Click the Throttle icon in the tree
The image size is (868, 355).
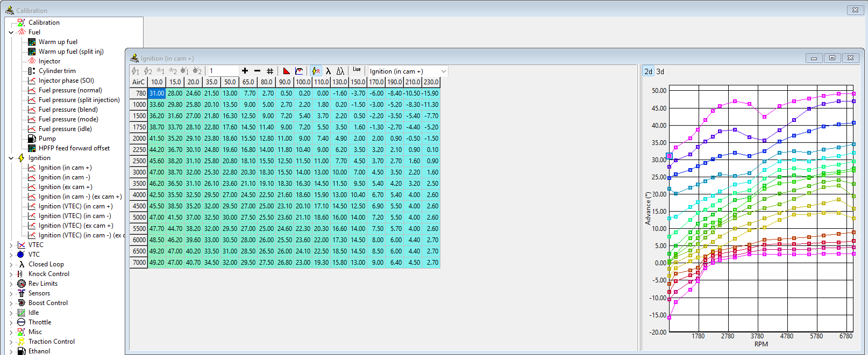(x=22, y=322)
